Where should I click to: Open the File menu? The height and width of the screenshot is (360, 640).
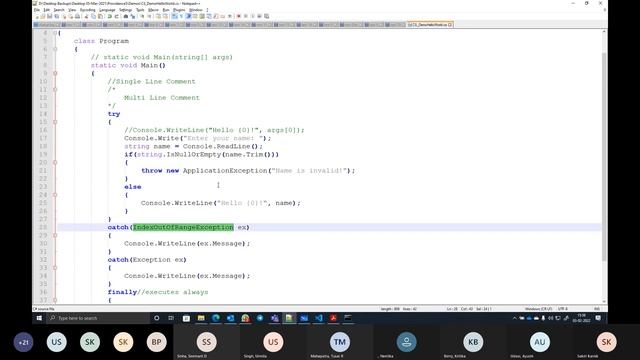click(37, 10)
